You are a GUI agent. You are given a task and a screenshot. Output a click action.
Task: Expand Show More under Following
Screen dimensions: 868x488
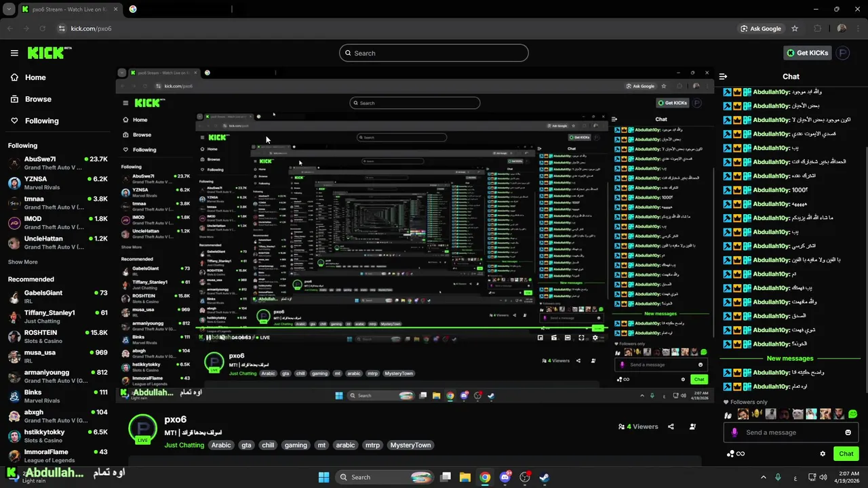(23, 262)
